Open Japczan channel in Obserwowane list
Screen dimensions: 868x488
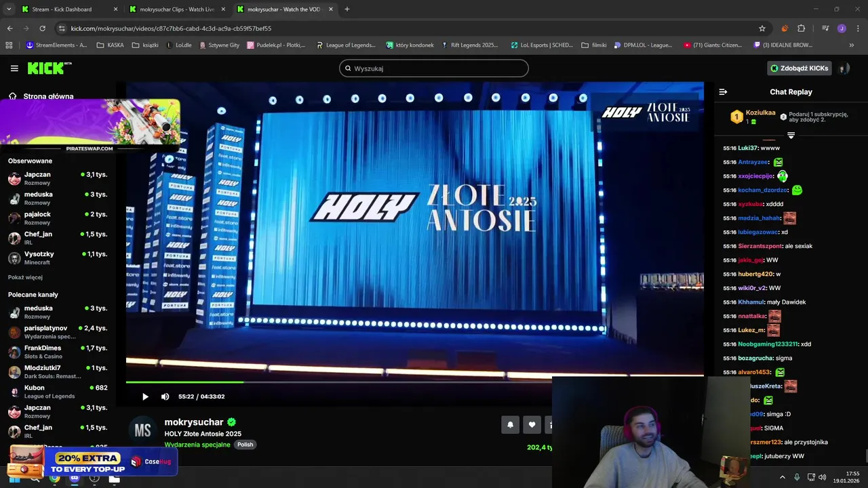[58, 178]
